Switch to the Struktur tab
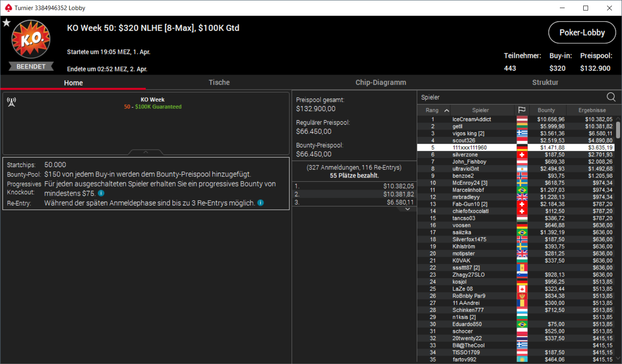This screenshot has height=364, width=622. click(545, 82)
